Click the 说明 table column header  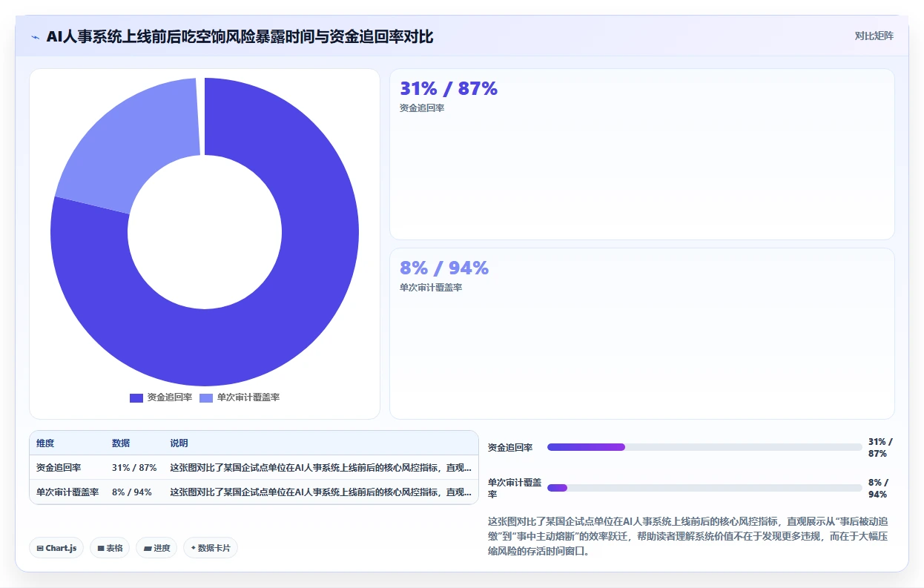point(179,443)
